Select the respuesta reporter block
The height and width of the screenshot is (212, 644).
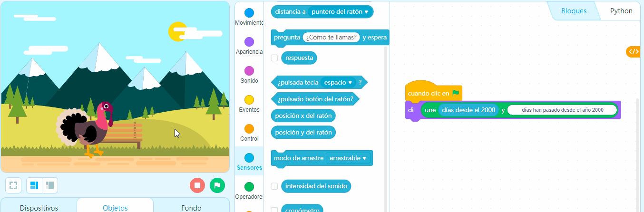[299, 58]
